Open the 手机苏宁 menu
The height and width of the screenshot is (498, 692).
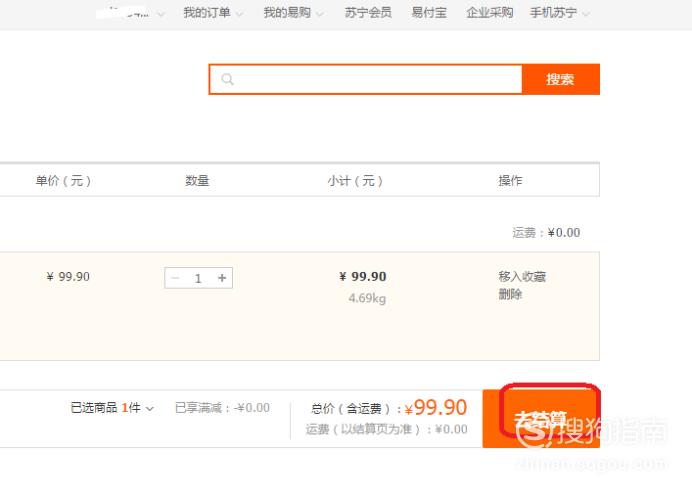553,12
